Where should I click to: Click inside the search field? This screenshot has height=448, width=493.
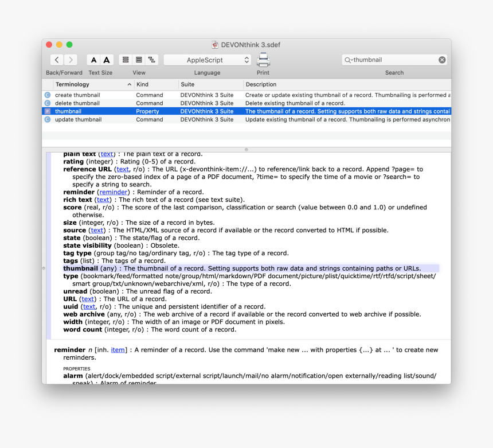point(394,60)
